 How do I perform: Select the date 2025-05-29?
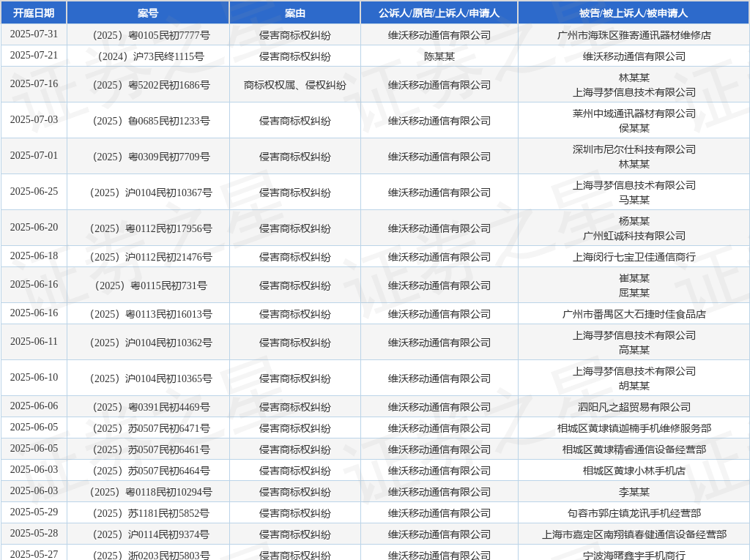coord(34,512)
